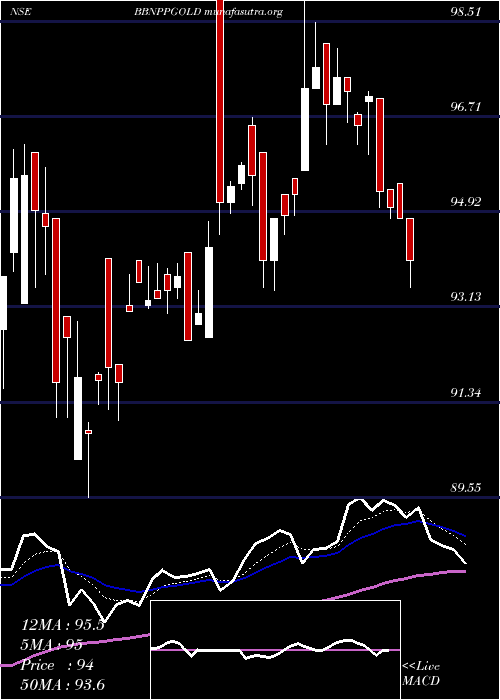Click the 50MA : 93.6 reading

(63, 684)
